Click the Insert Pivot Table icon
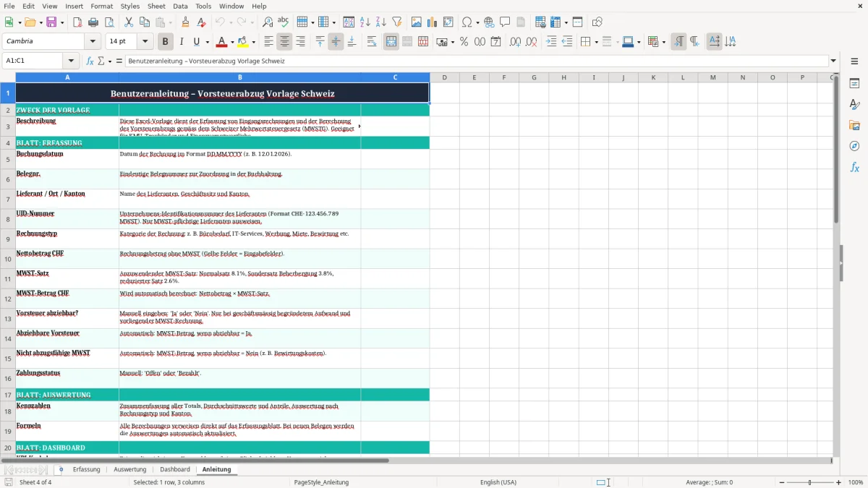 [448, 22]
